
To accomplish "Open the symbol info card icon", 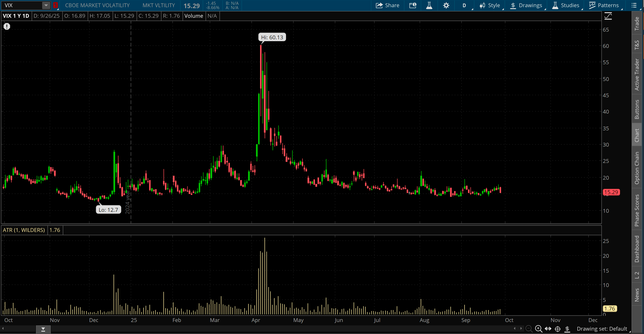I will (x=413, y=6).
